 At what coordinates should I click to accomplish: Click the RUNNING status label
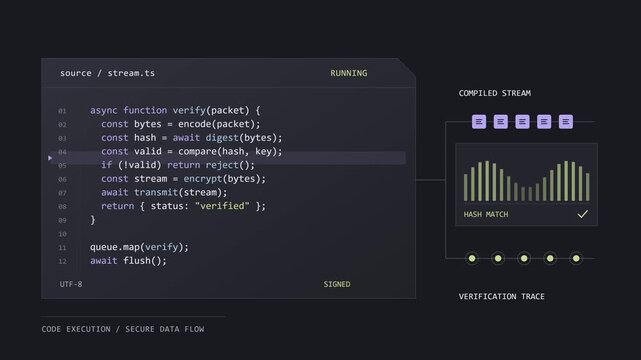pos(349,73)
